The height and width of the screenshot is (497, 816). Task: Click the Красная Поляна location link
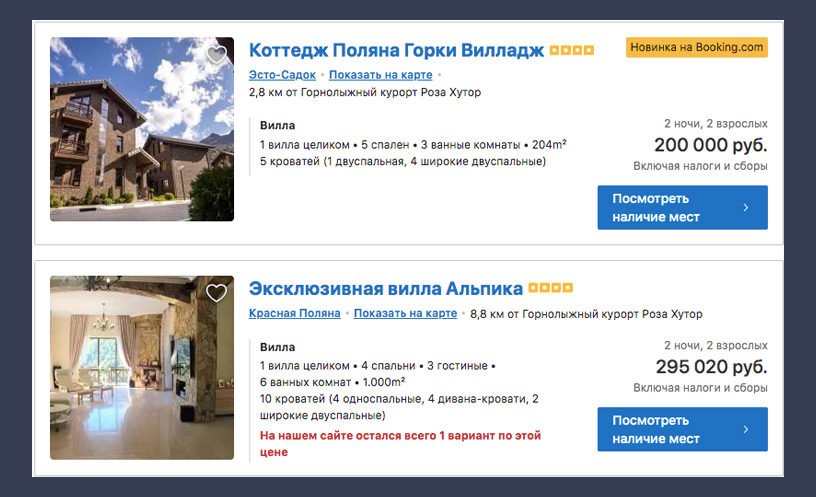coord(295,313)
